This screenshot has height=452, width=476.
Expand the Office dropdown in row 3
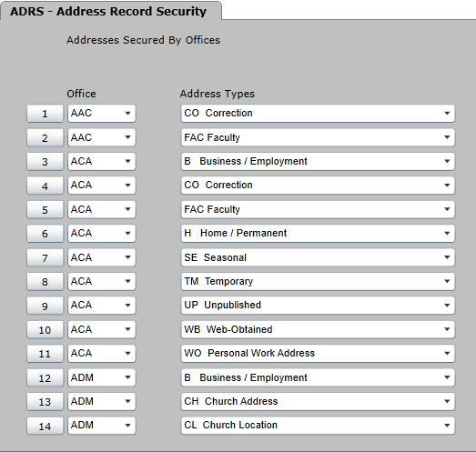pos(102,161)
